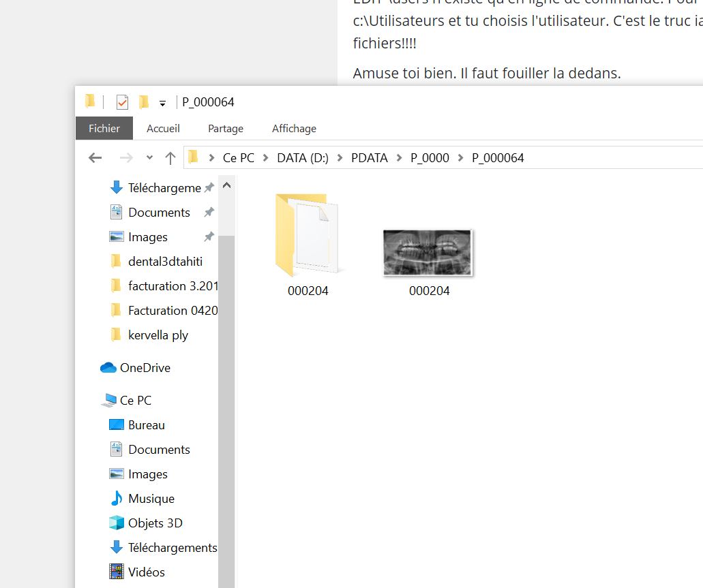Go up one level with the up arrow
703x588 pixels.
point(170,158)
